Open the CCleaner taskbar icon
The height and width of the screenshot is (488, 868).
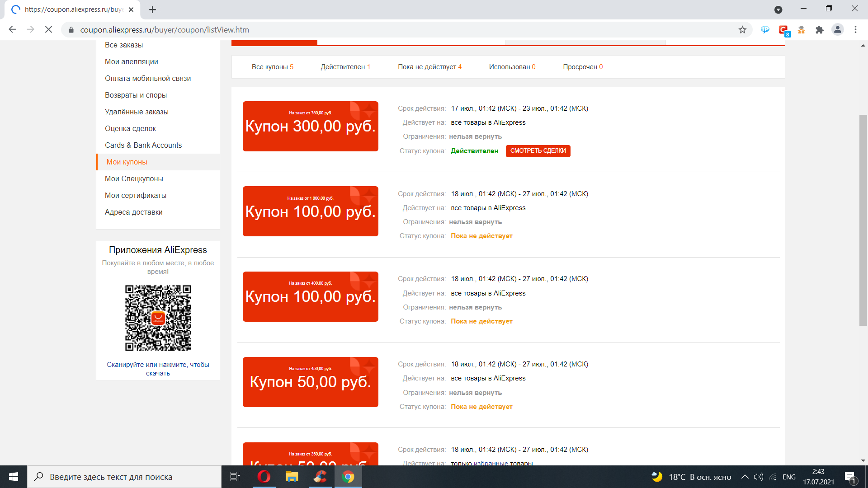(320, 477)
